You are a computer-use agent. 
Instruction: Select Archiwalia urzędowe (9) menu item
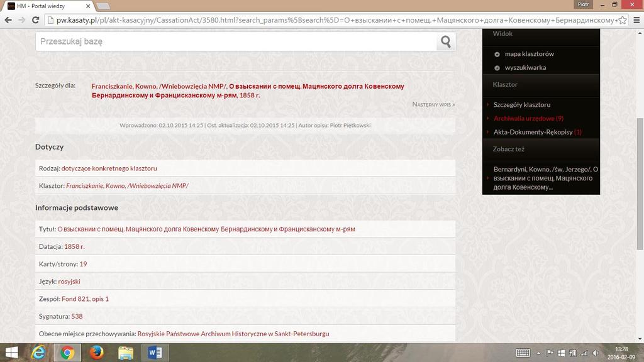point(528,118)
